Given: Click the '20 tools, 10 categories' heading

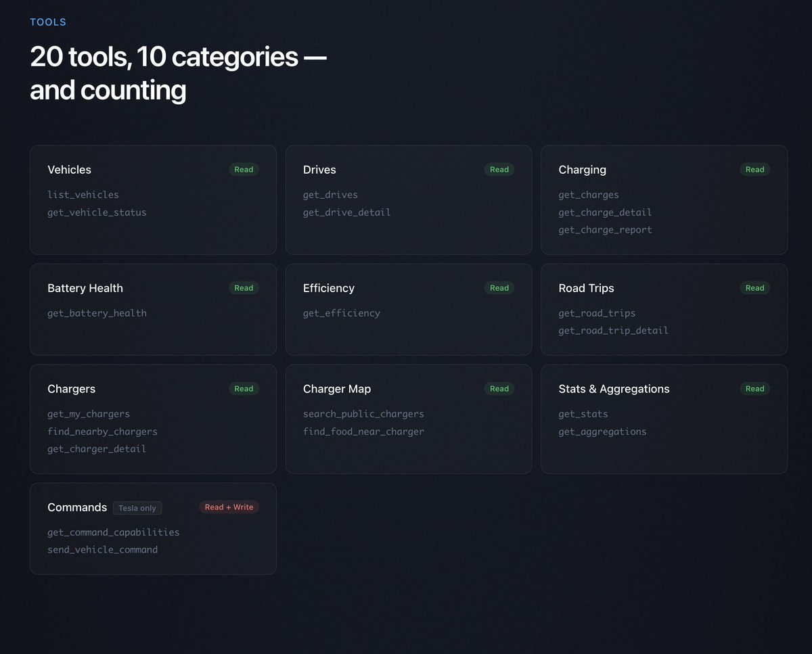Looking at the screenshot, I should [178, 73].
